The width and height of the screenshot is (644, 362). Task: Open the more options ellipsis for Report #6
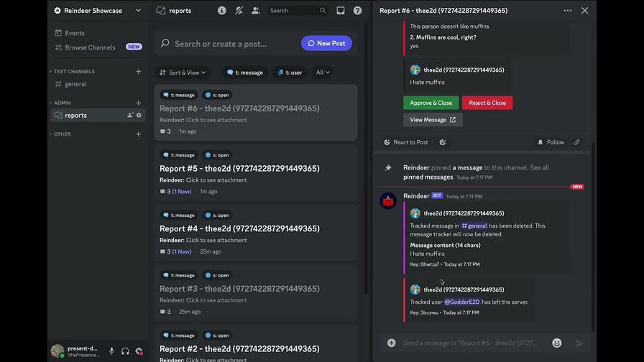pos(568,11)
